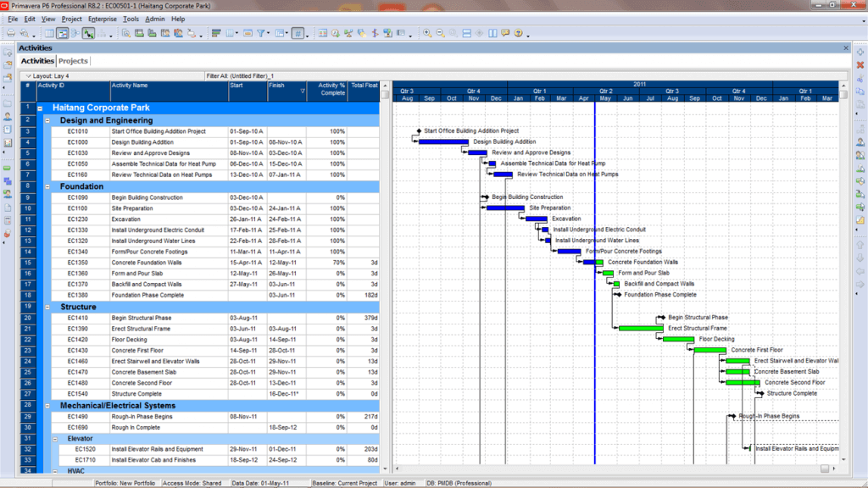The width and height of the screenshot is (868, 488).
Task: Click the Filter funnel icon
Action: point(261,34)
